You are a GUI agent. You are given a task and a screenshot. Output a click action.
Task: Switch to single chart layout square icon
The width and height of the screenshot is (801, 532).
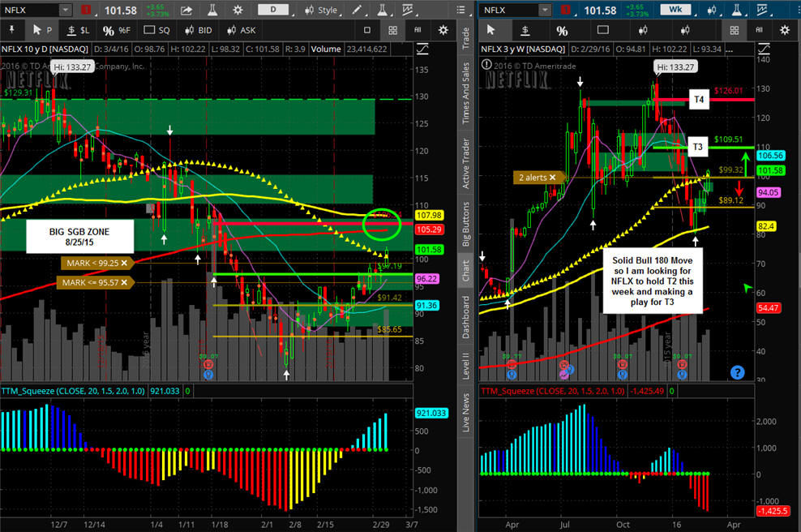[x=366, y=30]
